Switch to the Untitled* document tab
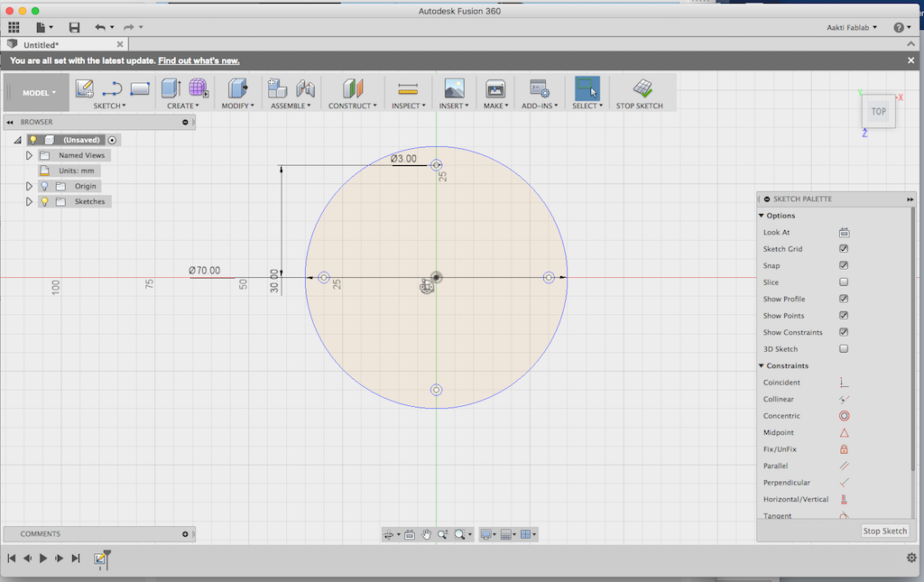The image size is (924, 582). pyautogui.click(x=41, y=44)
